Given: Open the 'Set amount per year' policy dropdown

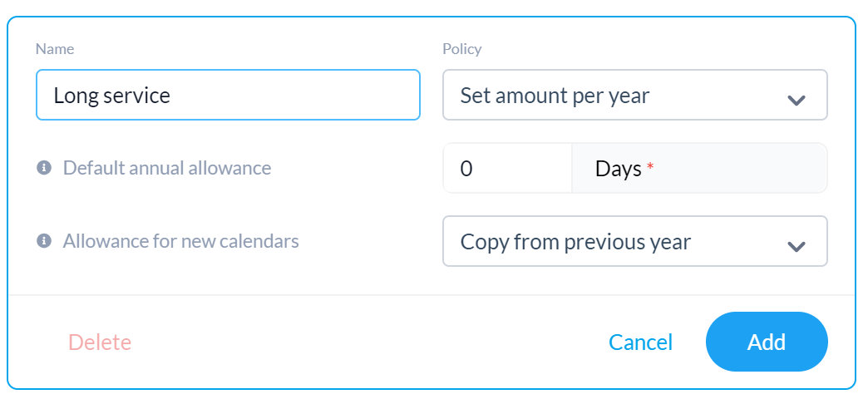Looking at the screenshot, I should pos(635,95).
